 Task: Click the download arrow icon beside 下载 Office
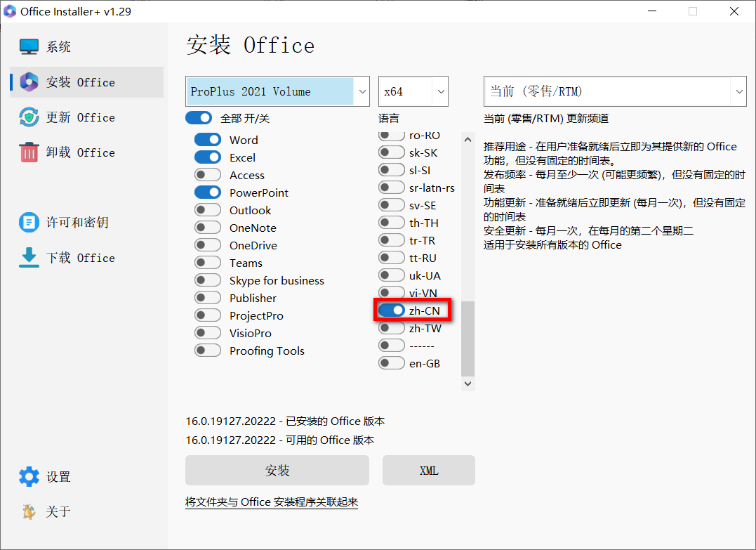point(29,258)
